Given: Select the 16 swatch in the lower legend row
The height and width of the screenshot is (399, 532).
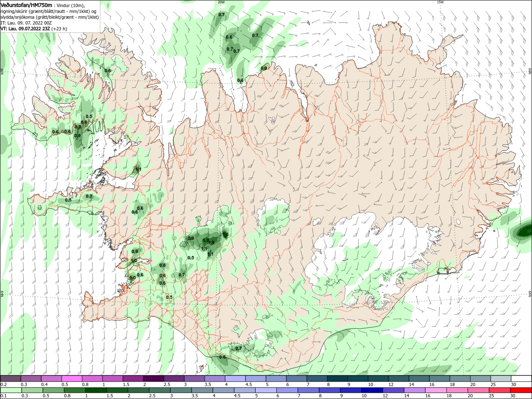Looking at the screenshot, I should 435,390.
